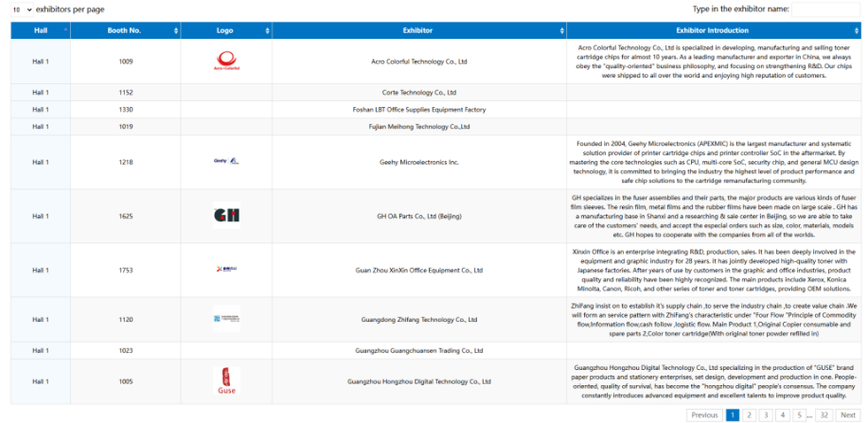Select booth number 1023
This screenshot has height=423, width=868.
[126, 350]
